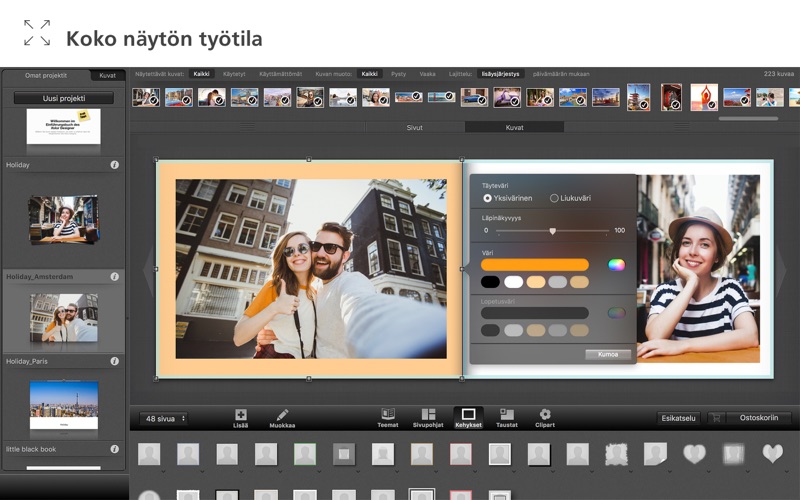
Task: Pick the black color swatch under Väri
Action: (490, 282)
